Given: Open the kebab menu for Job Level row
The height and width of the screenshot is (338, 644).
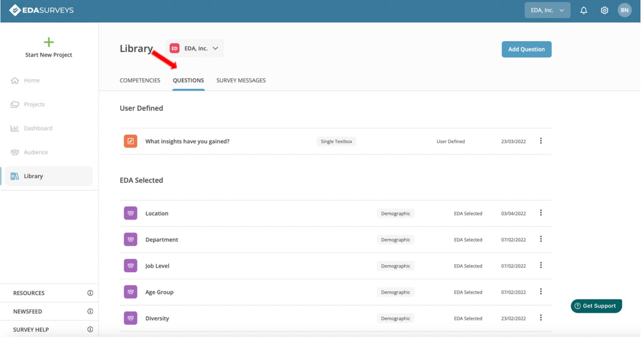Looking at the screenshot, I should coord(541,266).
